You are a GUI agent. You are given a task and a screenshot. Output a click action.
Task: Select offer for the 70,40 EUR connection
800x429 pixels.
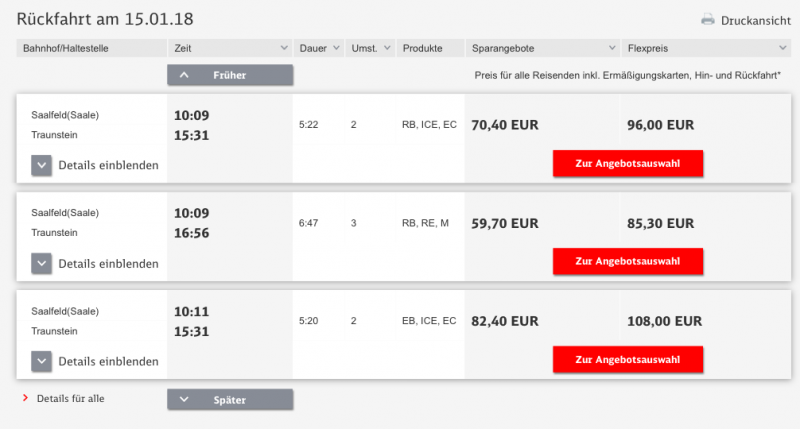coord(628,163)
